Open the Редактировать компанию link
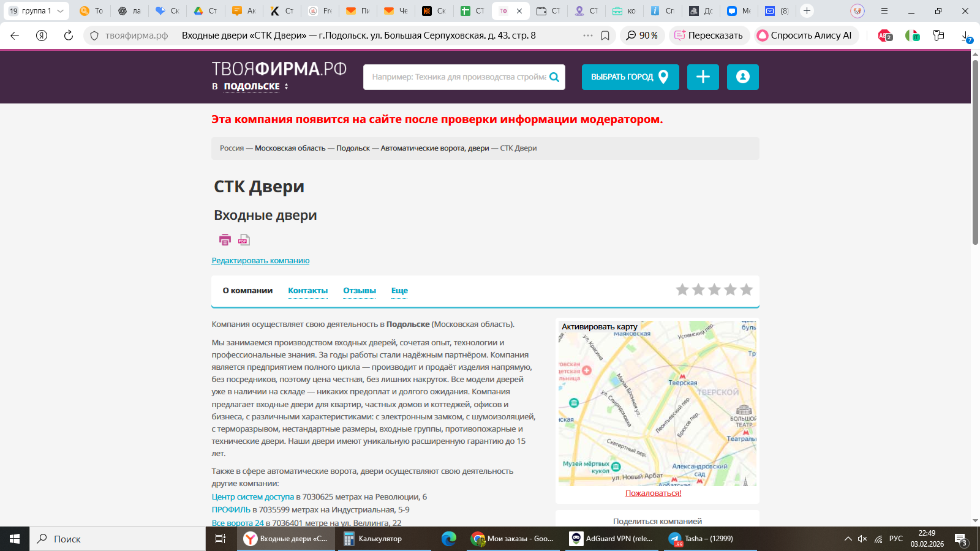The image size is (980, 551). [260, 261]
